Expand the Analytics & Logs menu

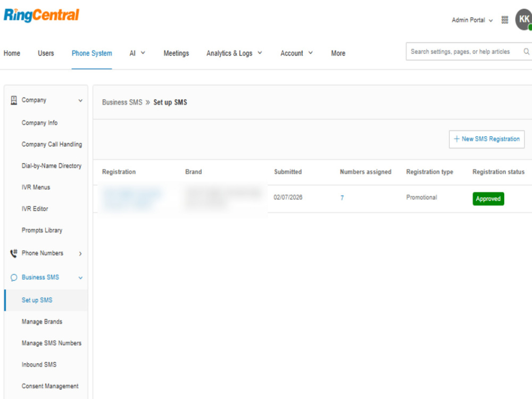click(x=234, y=53)
